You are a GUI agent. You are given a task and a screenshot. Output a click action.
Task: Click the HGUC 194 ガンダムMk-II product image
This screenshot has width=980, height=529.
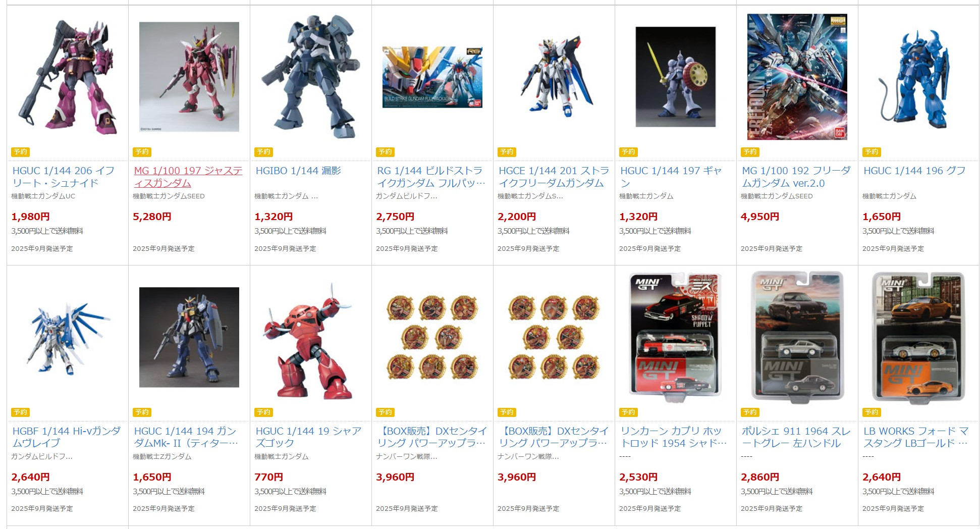(189, 337)
